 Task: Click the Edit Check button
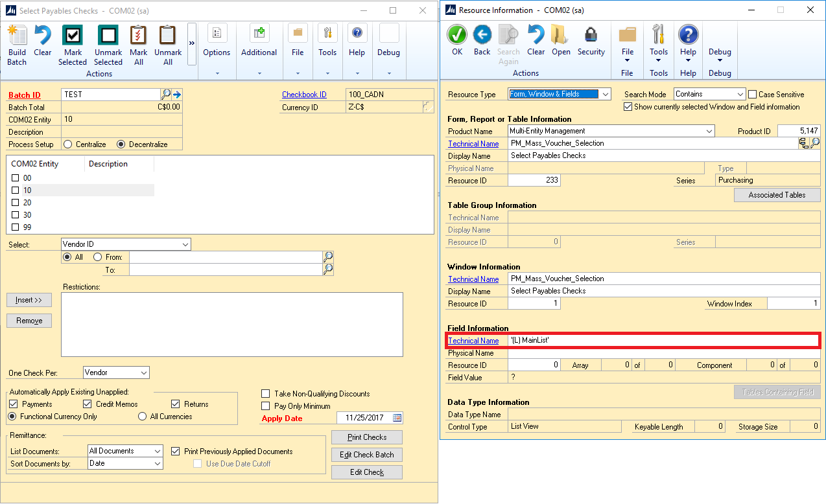pyautogui.click(x=367, y=472)
